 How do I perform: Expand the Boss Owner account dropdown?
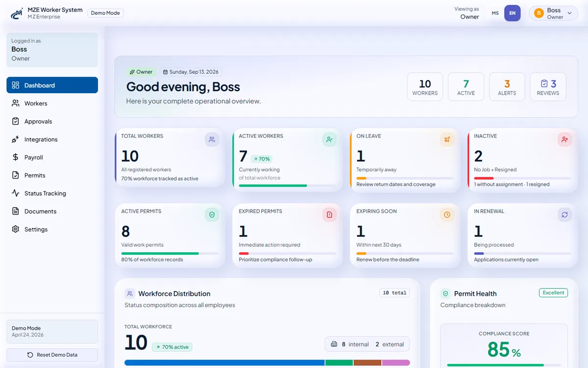pyautogui.click(x=553, y=13)
